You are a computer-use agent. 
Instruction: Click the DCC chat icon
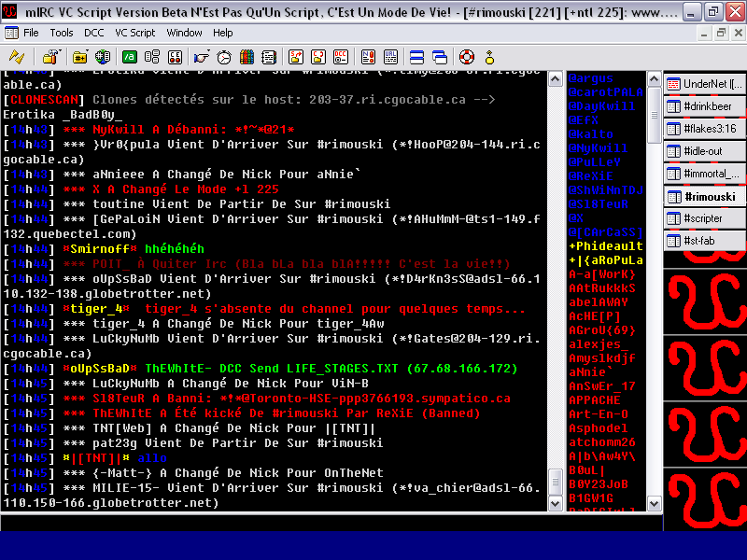(318, 57)
